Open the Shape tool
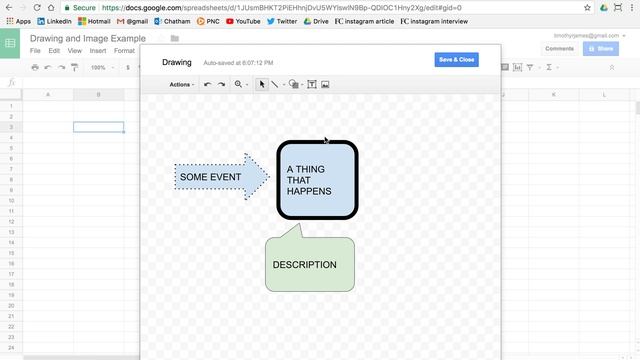 click(293, 84)
